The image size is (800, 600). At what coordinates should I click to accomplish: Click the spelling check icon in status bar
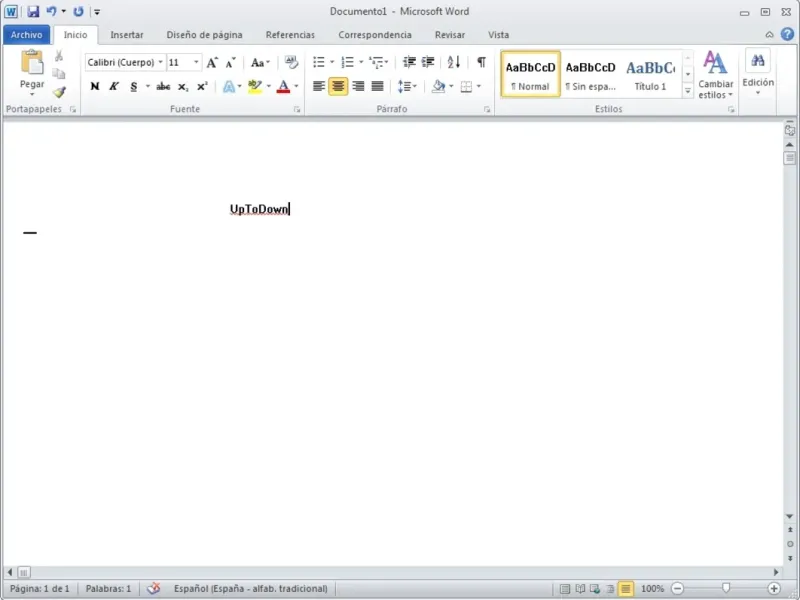[153, 588]
